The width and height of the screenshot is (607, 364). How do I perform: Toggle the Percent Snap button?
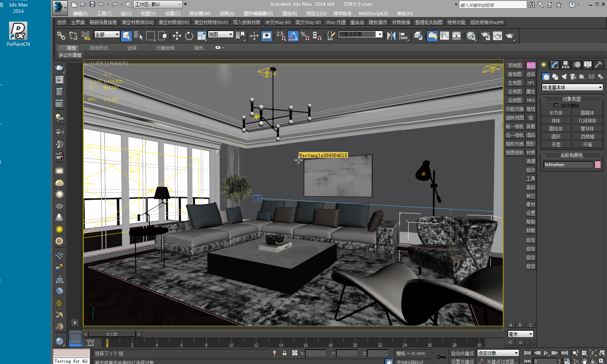[x=305, y=36]
